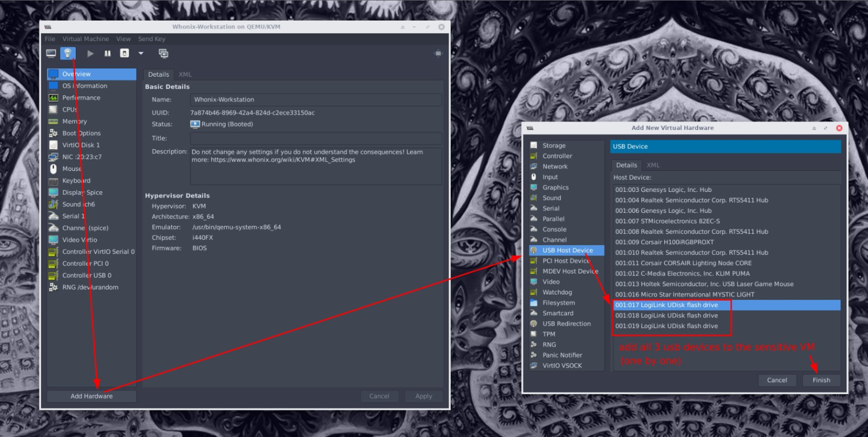Toggle fullscreen icon in VM toolbar
Viewport: 868px width, 437px height.
pyautogui.click(x=438, y=53)
